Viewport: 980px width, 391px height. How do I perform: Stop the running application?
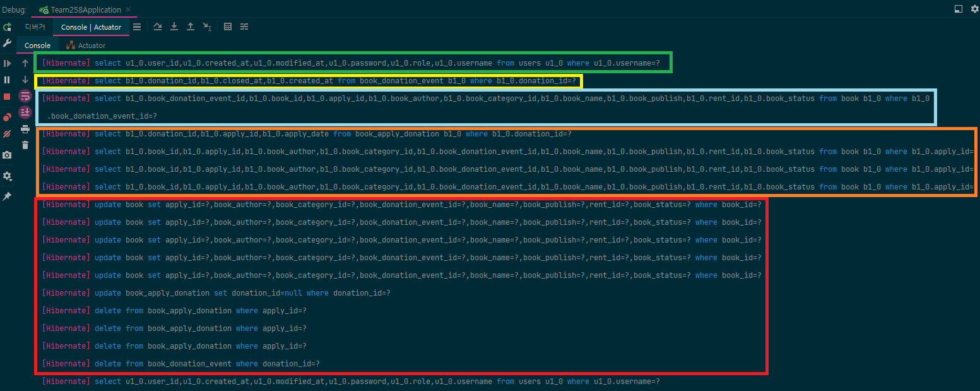click(7, 97)
